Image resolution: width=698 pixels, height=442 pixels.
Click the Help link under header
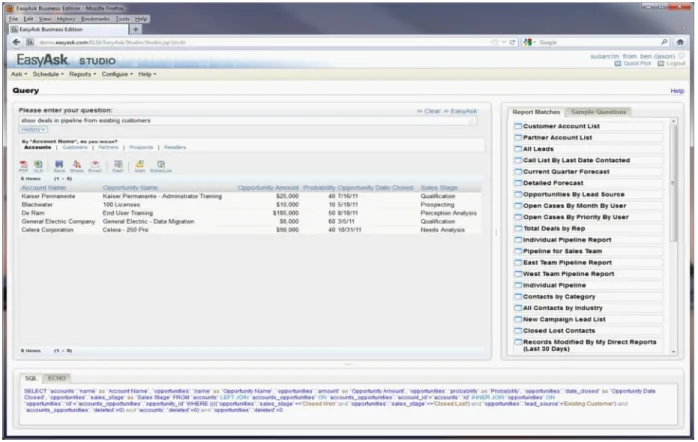(677, 91)
